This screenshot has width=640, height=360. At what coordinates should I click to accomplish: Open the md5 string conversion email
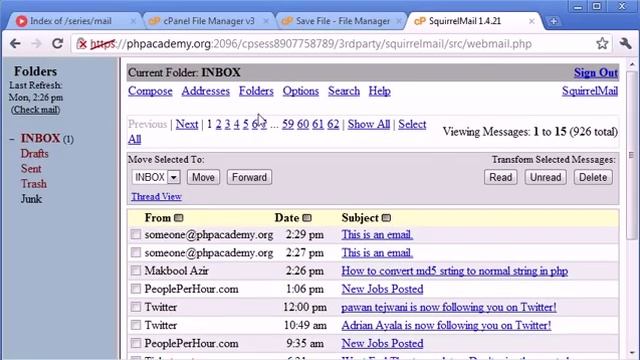[x=455, y=271]
